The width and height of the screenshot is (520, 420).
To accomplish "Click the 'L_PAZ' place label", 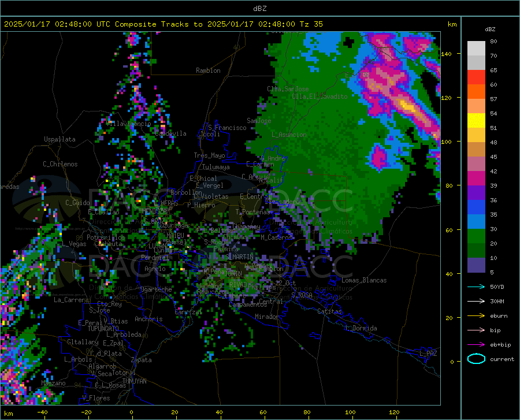I will 428,354.
